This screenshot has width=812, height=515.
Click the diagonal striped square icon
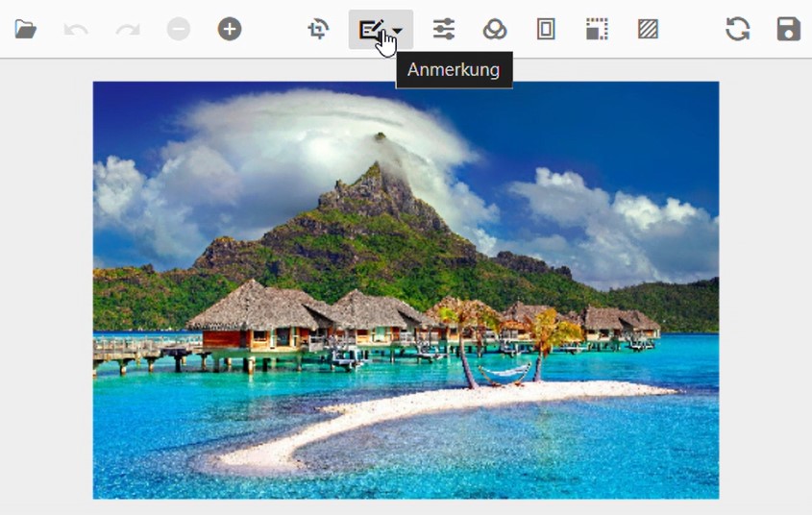point(648,29)
